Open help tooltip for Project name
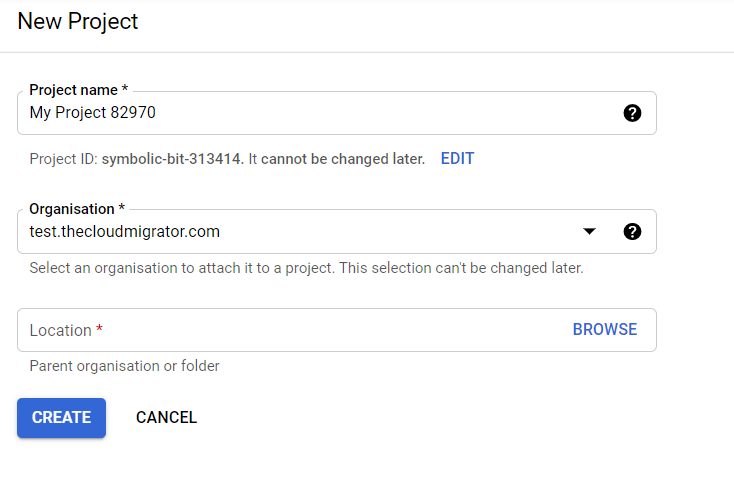Screen dimensions: 734x479 [632, 113]
